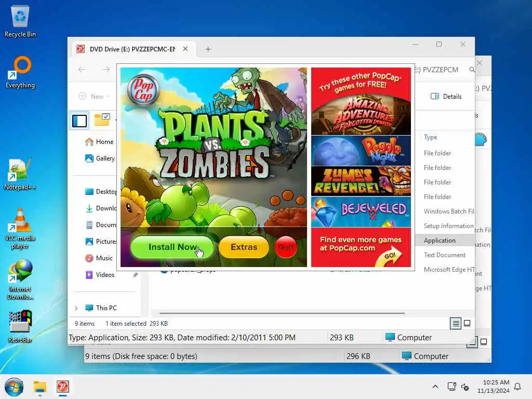Image resolution: width=532 pixels, height=399 pixels.
Task: Open Everything search shortcut on desktop
Action: coord(20,72)
